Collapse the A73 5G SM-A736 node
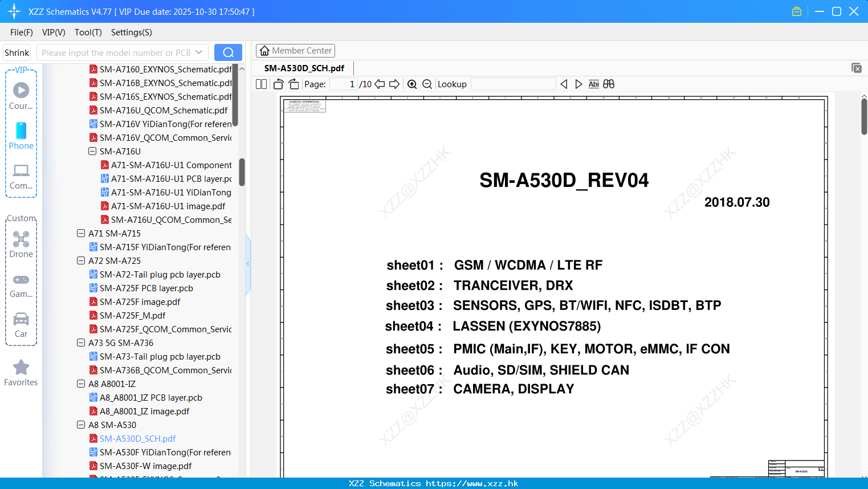This screenshot has height=489, width=868. [x=80, y=343]
